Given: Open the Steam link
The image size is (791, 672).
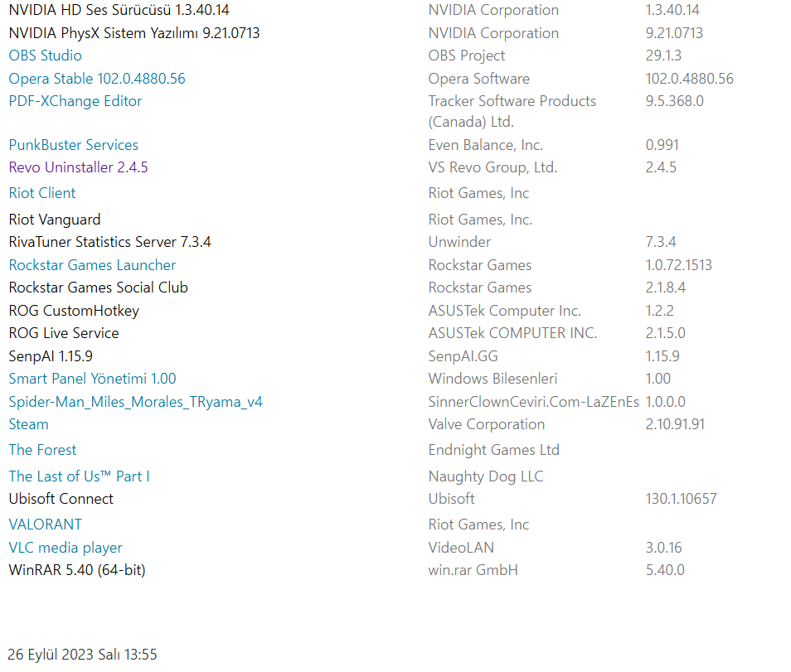Looking at the screenshot, I should click(x=29, y=424).
